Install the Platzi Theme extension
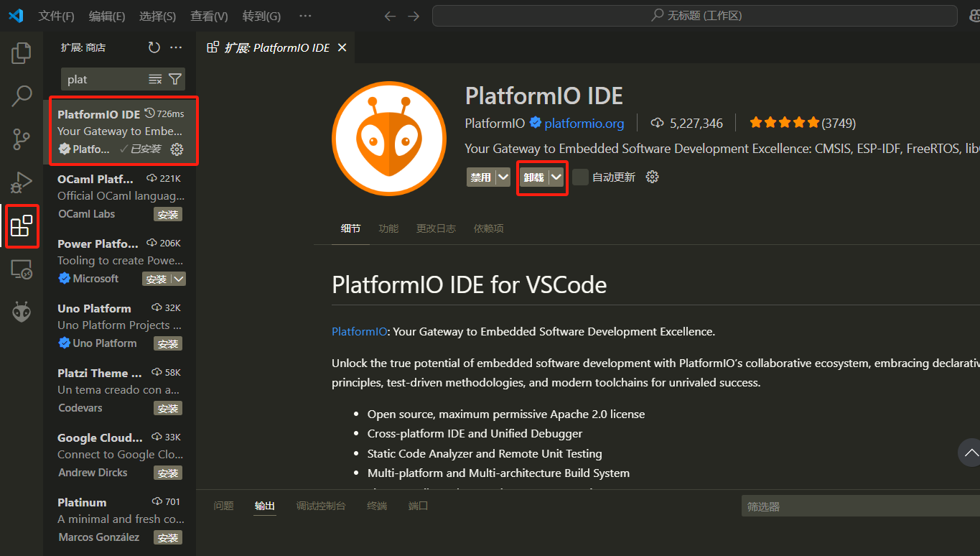The width and height of the screenshot is (980, 556). click(168, 408)
